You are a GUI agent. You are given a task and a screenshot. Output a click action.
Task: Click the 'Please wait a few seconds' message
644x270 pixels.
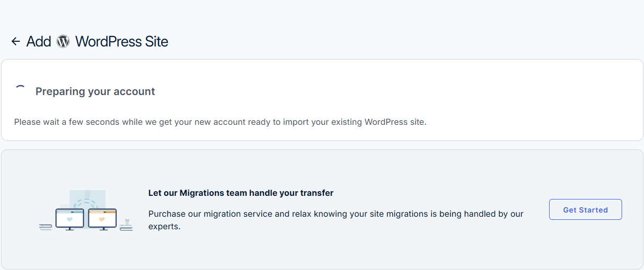click(220, 122)
